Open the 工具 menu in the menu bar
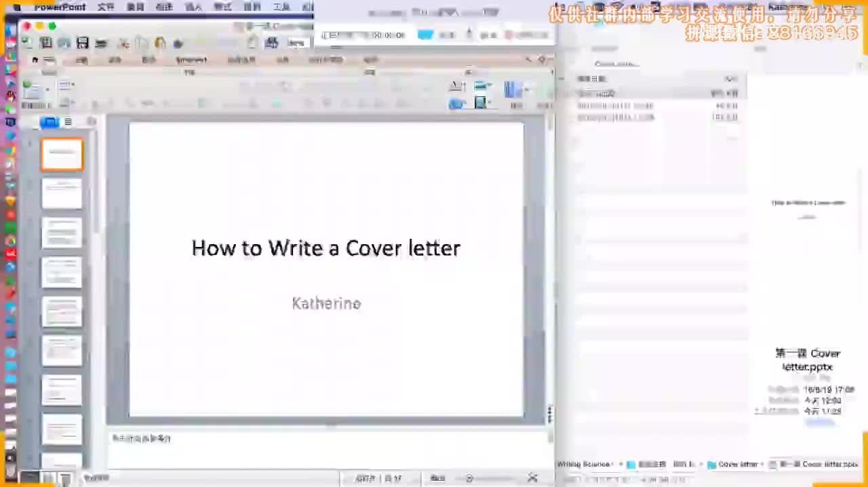The image size is (868, 487). point(281,7)
